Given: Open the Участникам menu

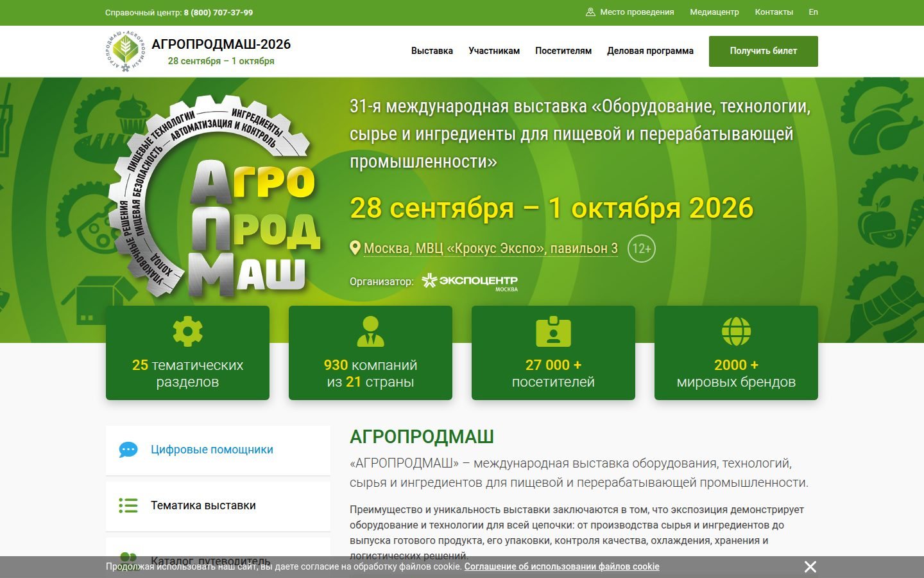Looking at the screenshot, I should point(494,51).
